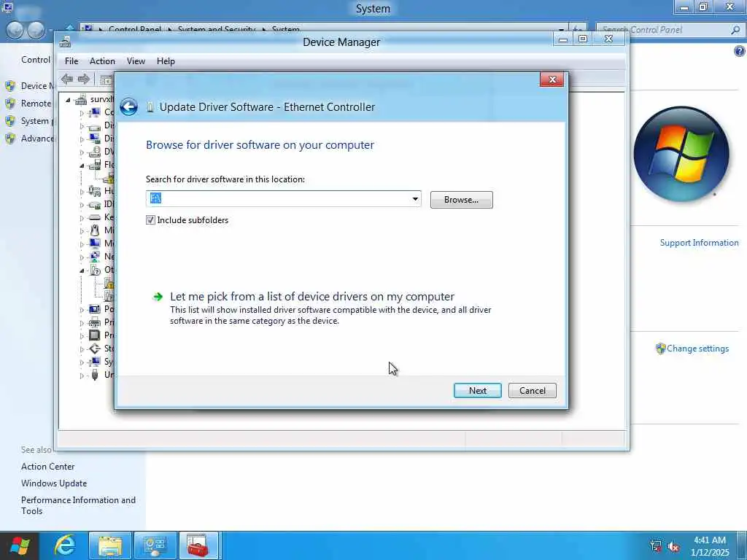Expand the Display adapters category
This screenshot has height=560, width=747.
coord(82,139)
